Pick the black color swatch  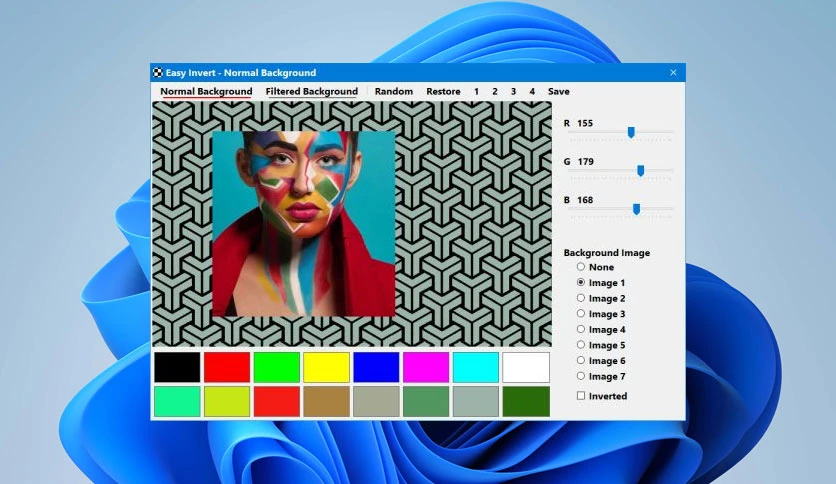(177, 367)
